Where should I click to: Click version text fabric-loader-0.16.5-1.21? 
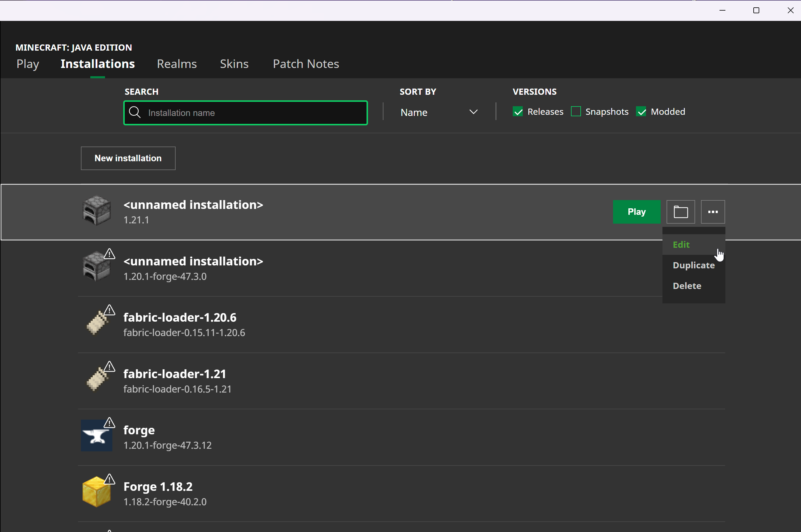(177, 389)
